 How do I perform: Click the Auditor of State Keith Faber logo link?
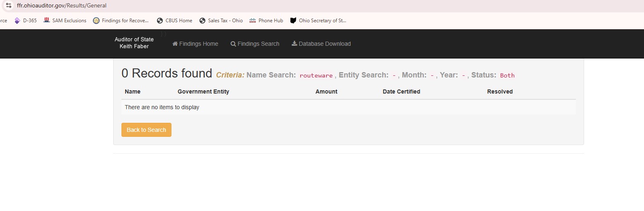(x=134, y=43)
